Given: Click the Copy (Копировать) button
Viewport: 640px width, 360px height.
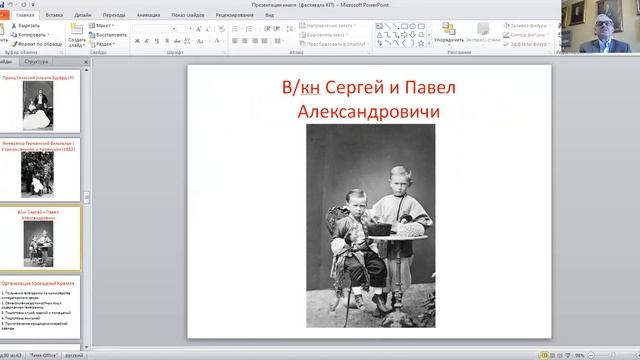Looking at the screenshot, I should (30, 35).
